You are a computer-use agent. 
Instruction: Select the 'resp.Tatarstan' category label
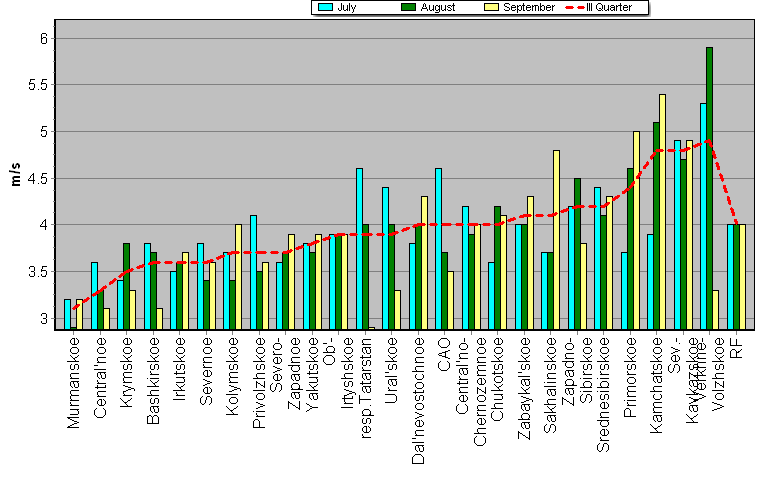[365, 388]
